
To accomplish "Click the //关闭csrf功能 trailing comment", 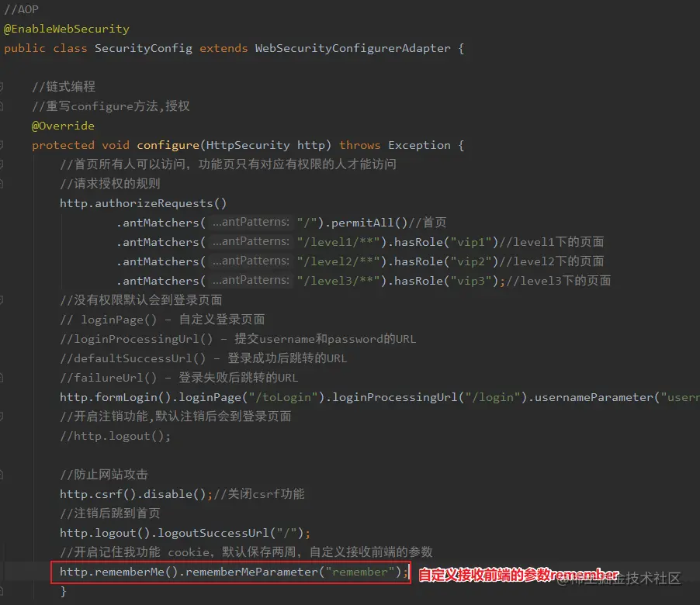I will (259, 494).
